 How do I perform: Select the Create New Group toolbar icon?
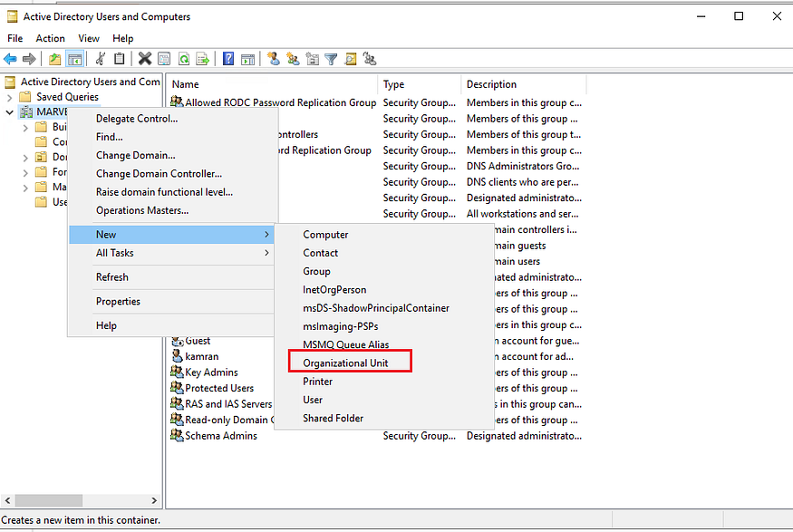(x=293, y=58)
